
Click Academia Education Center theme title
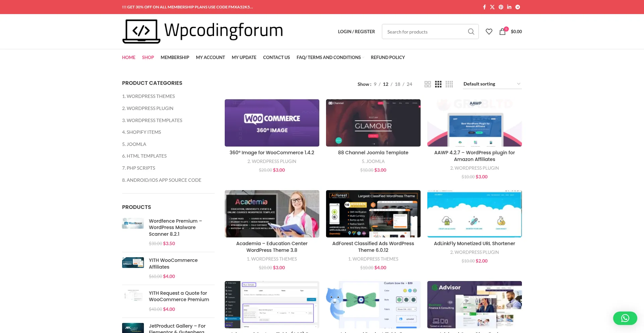click(272, 247)
